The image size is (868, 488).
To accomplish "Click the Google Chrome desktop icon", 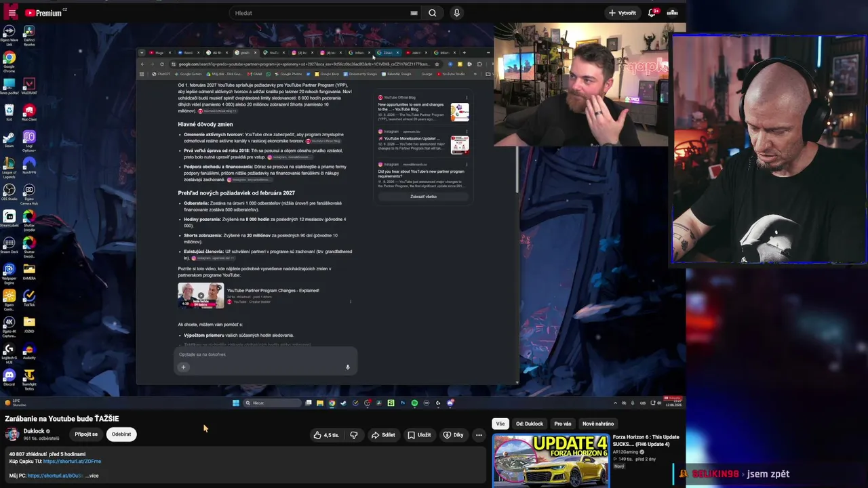I will (9, 62).
